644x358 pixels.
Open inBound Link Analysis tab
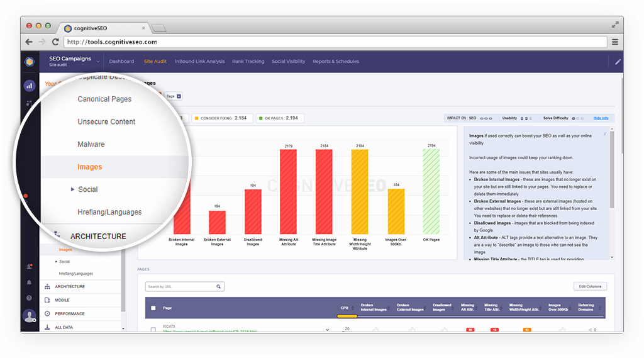pos(199,61)
